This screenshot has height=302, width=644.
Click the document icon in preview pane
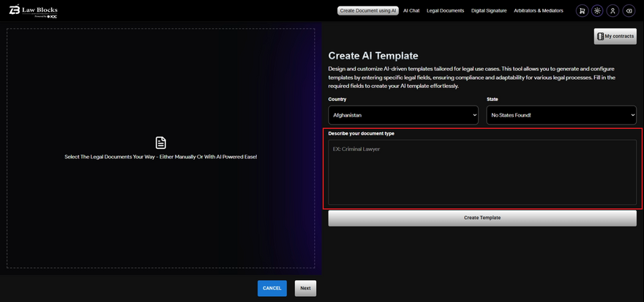(161, 142)
